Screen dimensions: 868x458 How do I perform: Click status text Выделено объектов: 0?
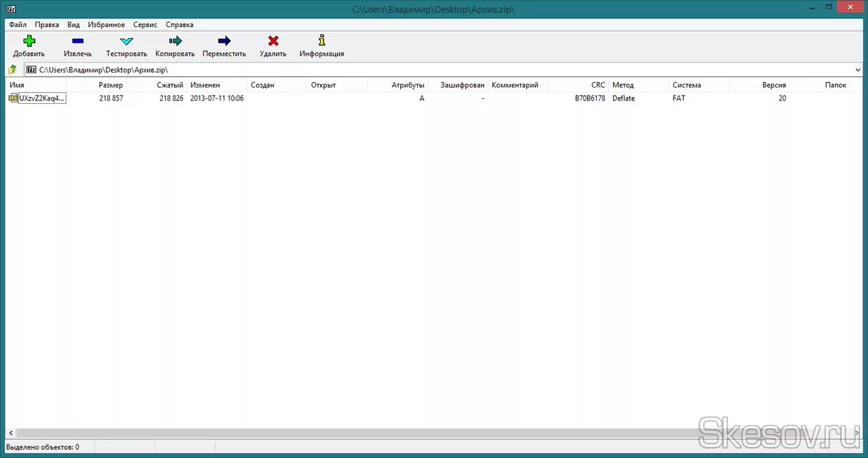tap(43, 447)
